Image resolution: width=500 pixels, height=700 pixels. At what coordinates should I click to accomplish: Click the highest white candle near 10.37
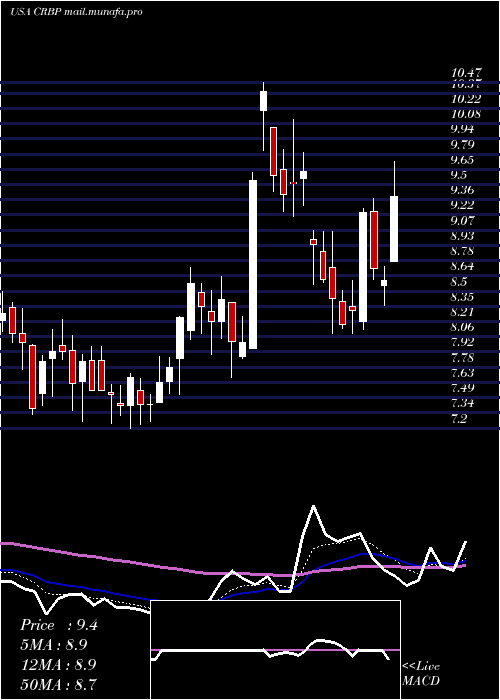coord(263,101)
